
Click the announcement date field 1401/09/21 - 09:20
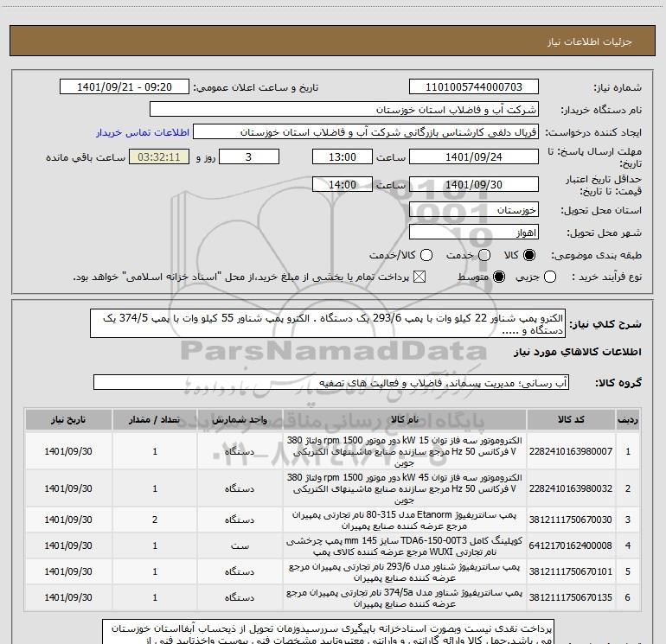pyautogui.click(x=125, y=87)
